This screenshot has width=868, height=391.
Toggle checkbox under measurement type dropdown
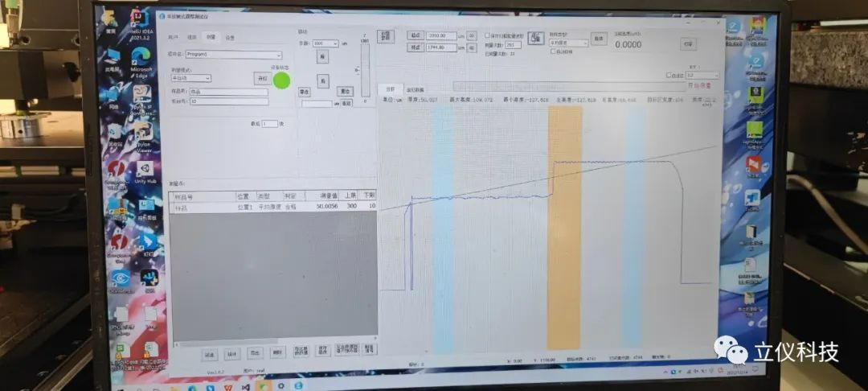[552, 51]
